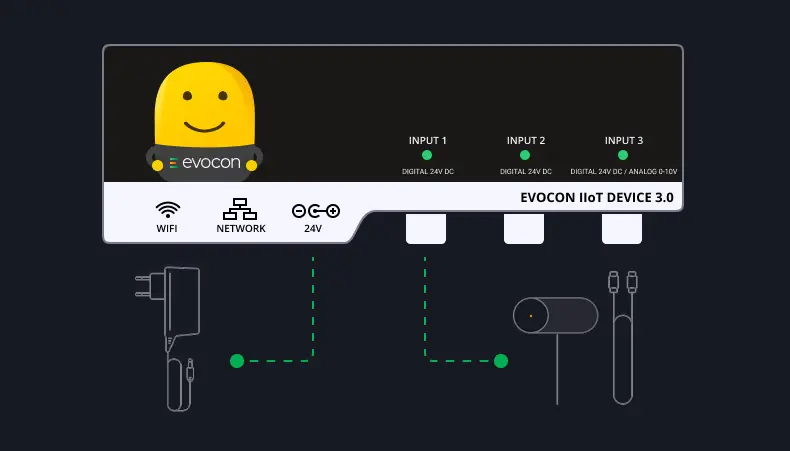Click the Input 2 green LED
The width and height of the screenshot is (790, 451).
[525, 155]
